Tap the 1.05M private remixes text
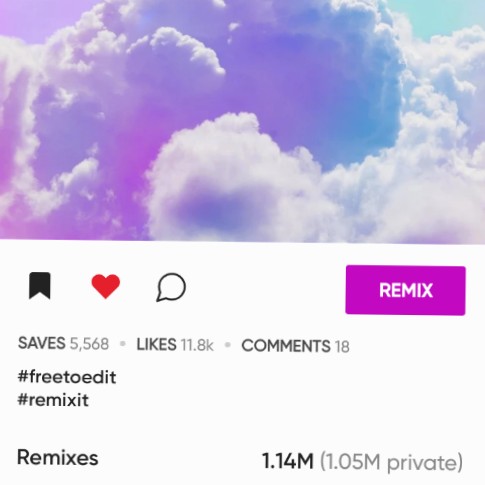This screenshot has height=485, width=485. coord(391,462)
